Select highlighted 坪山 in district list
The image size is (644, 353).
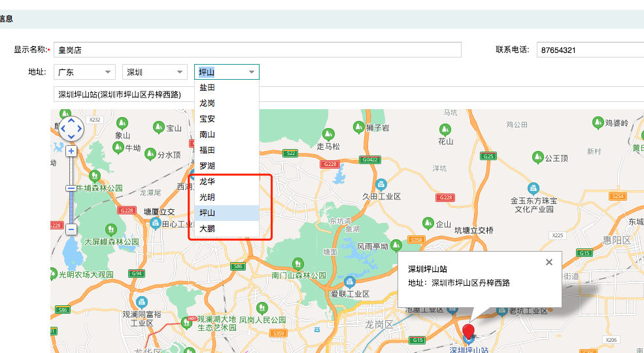click(x=227, y=213)
